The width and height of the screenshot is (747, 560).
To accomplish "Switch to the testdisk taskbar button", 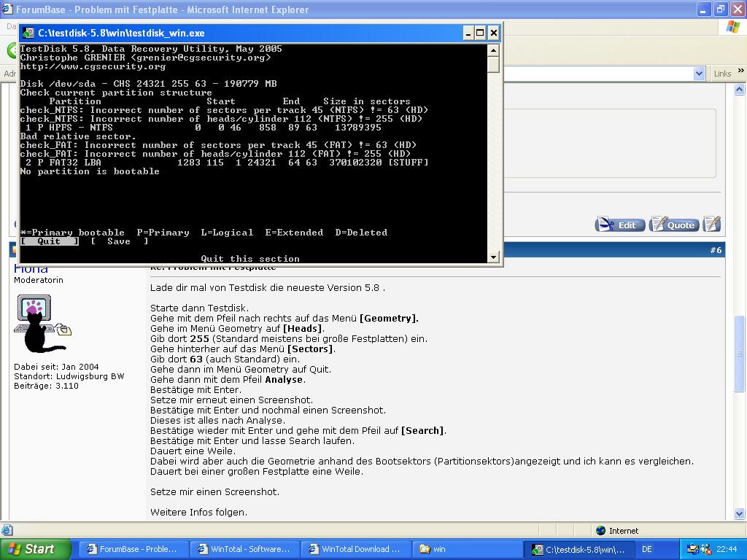I will click(x=578, y=549).
